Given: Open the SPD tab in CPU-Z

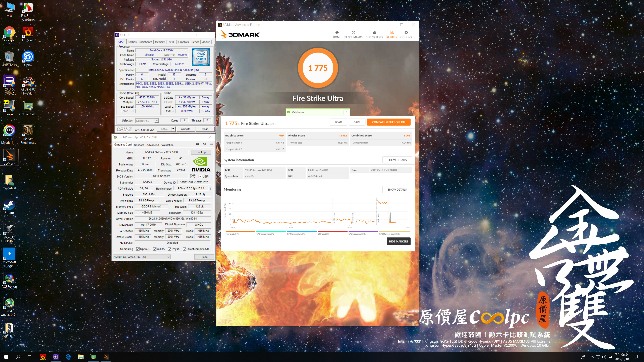Looking at the screenshot, I should (171, 42).
